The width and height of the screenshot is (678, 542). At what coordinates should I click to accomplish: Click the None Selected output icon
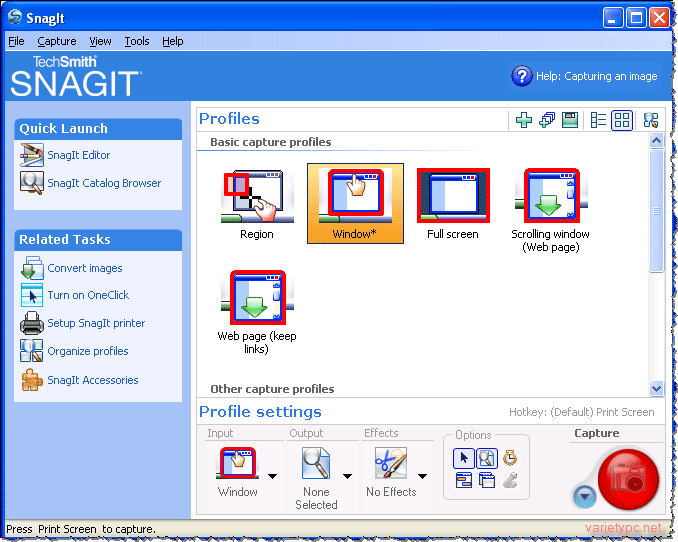(x=316, y=463)
